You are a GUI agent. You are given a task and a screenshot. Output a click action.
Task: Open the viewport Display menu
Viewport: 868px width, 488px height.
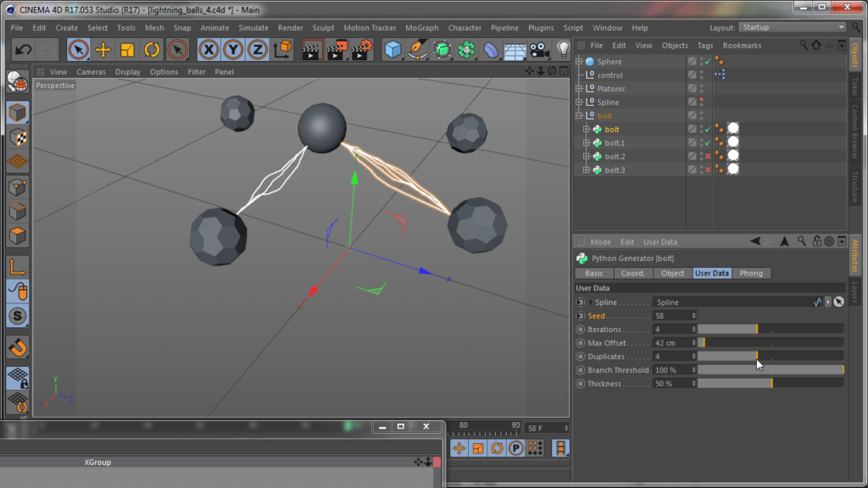128,72
